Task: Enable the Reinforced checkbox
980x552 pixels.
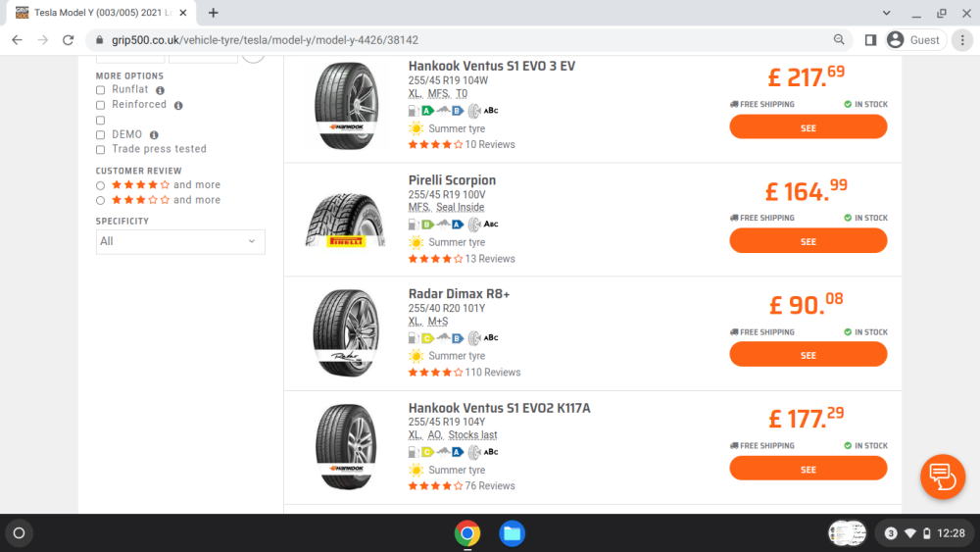Action: (100, 105)
